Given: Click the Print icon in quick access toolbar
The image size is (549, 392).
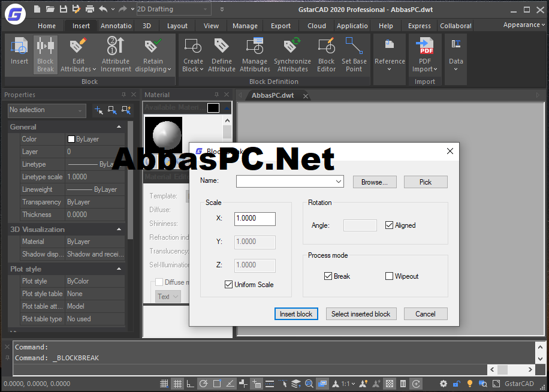Looking at the screenshot, I should tap(90, 9).
